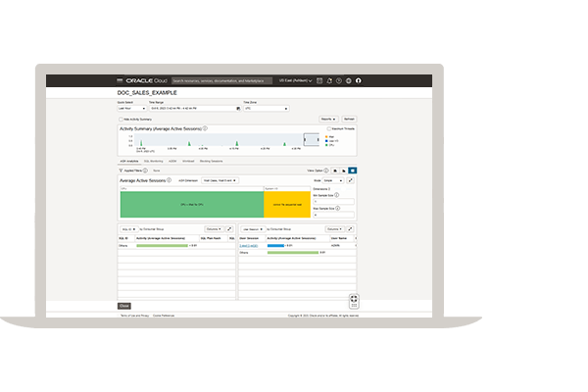Image resolution: width=588 pixels, height=392 pixels.
Task: Click the Applied Filters funnel icon
Action: [121, 170]
